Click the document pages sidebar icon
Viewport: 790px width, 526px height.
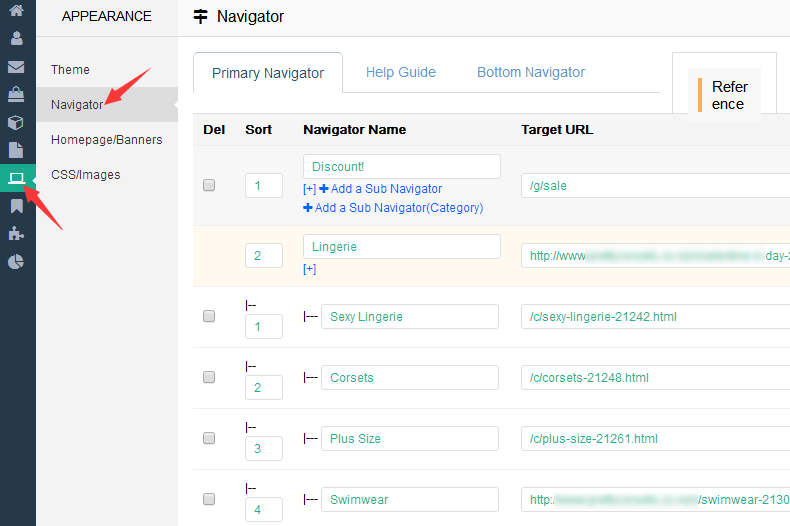coord(16,151)
